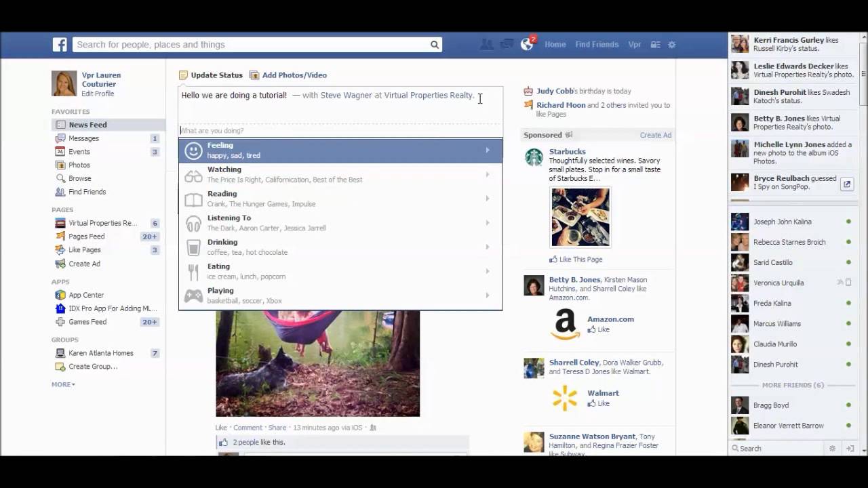Click the birthday gift icon
The width and height of the screenshot is (868, 488).
tap(529, 91)
